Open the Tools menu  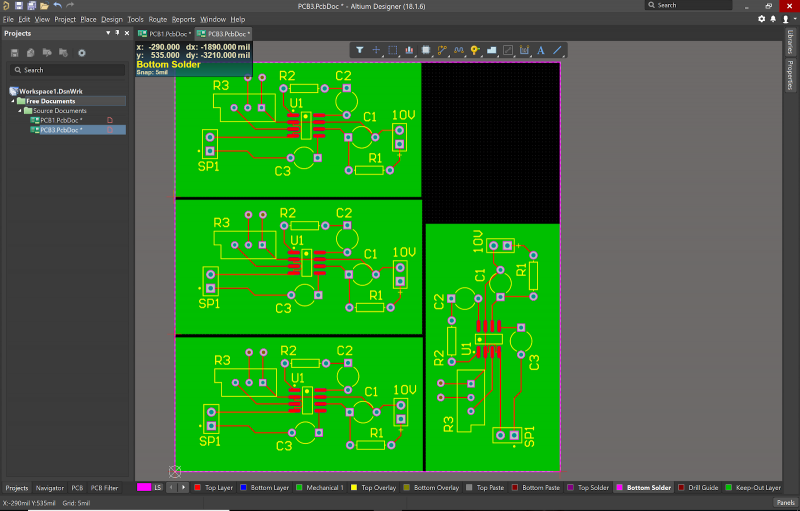tap(135, 19)
